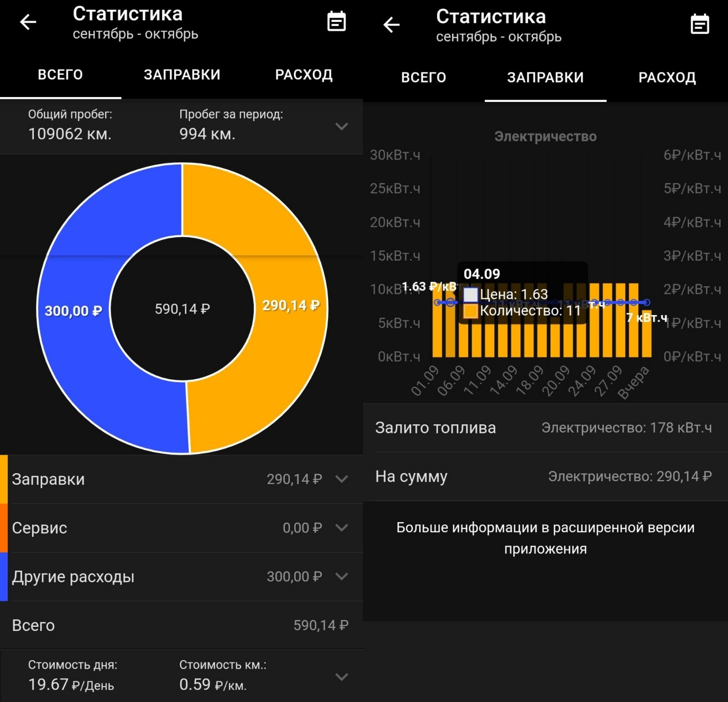728x702 pixels.
Task: Tap Залито топлива row
Action: point(546,427)
